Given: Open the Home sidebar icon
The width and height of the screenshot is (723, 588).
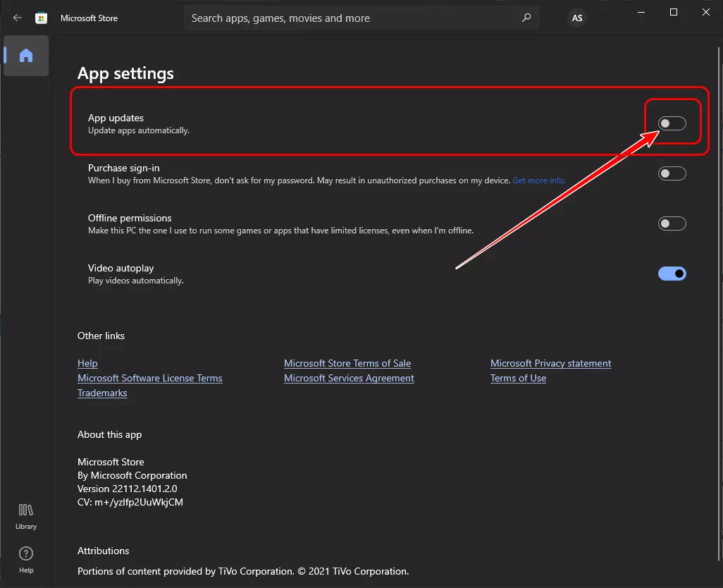Looking at the screenshot, I should click(26, 55).
